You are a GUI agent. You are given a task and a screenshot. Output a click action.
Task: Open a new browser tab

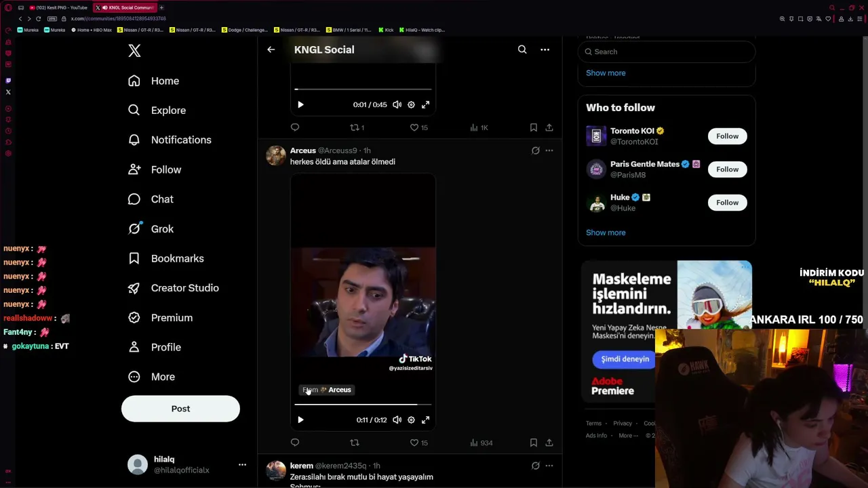(x=161, y=7)
